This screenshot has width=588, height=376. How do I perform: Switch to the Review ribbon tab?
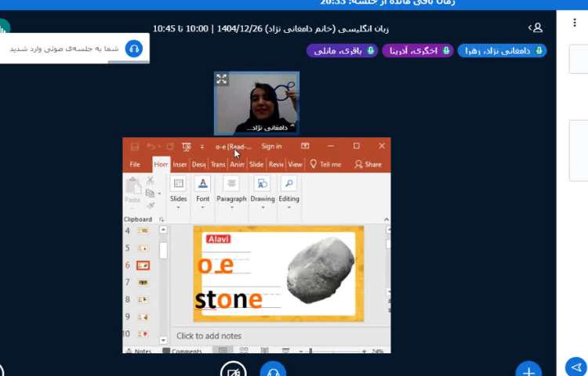(276, 164)
